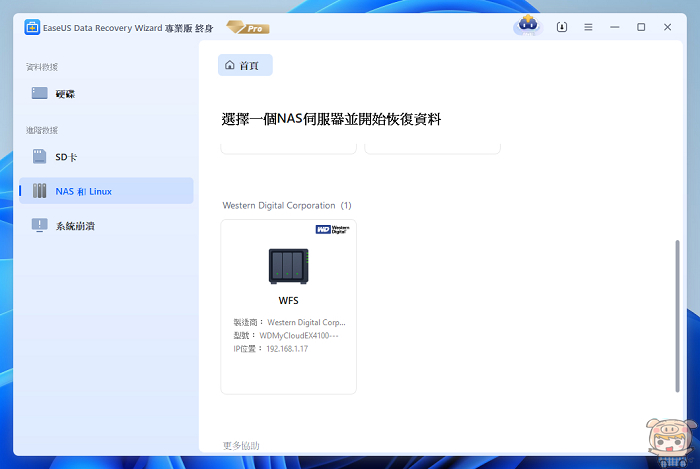Screen dimensions: 700x469
Task: Click the IP address 192.168.1.17
Action: 288,351
